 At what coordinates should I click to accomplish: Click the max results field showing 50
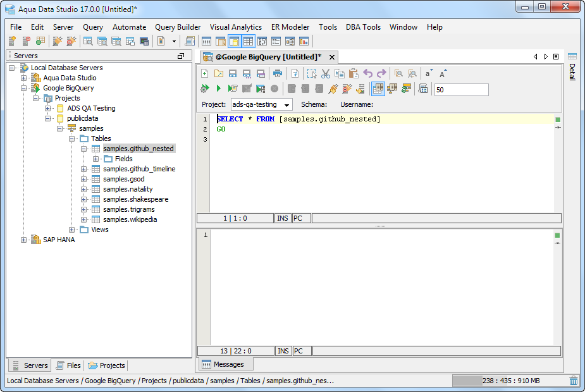point(462,90)
